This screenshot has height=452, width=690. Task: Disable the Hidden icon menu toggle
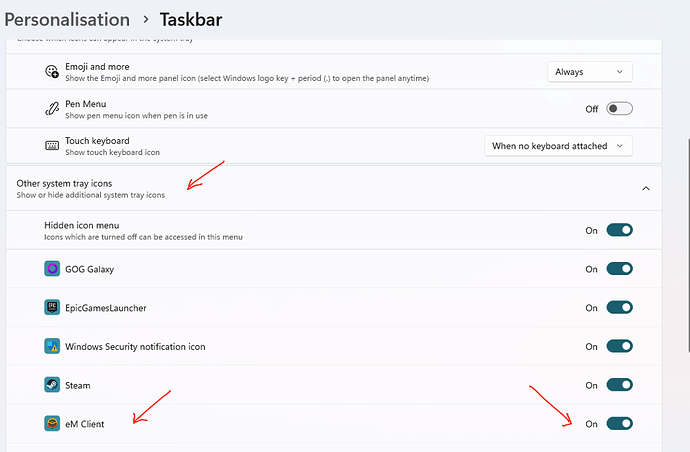click(x=619, y=230)
